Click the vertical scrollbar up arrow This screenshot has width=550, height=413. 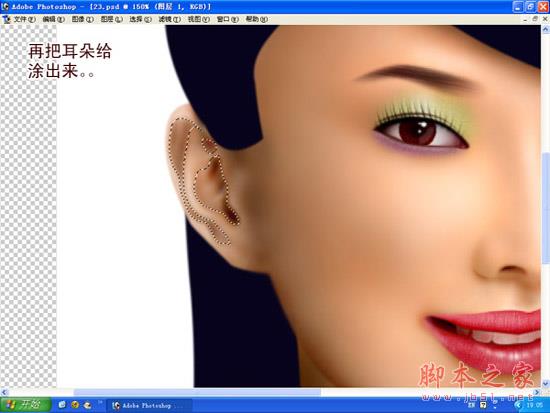(545, 30)
